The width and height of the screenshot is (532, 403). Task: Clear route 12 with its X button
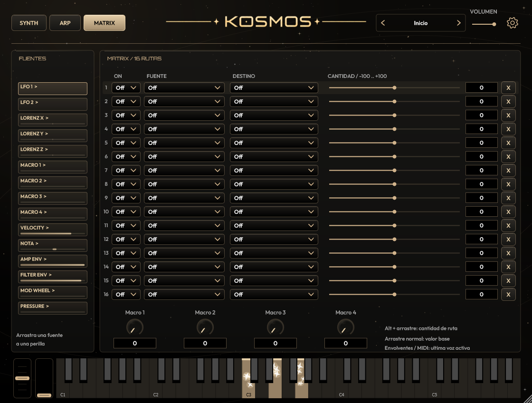[508, 240]
